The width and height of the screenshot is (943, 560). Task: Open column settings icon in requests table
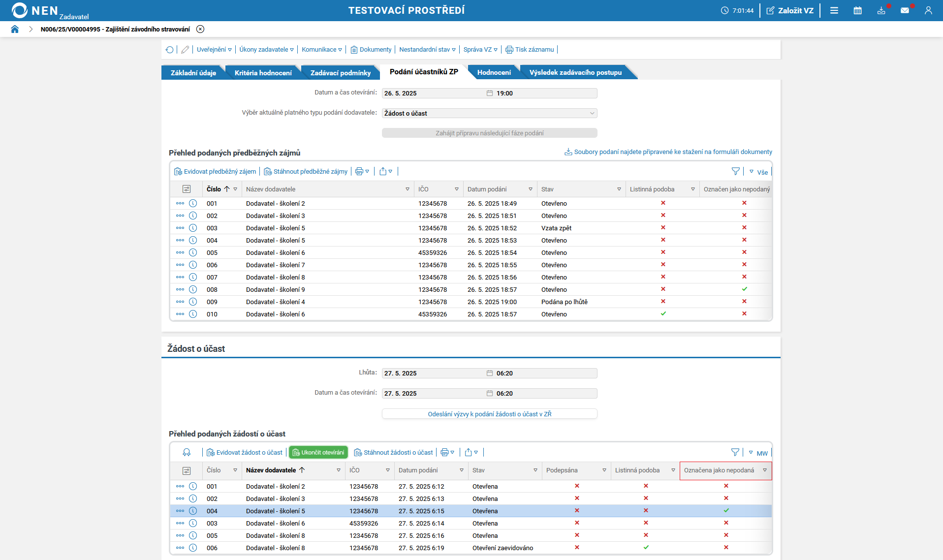point(187,471)
